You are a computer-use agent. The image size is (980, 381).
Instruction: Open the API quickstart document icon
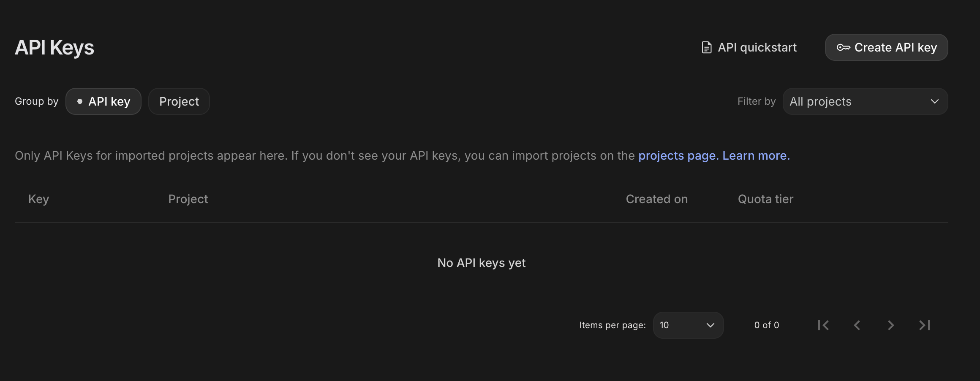point(706,47)
